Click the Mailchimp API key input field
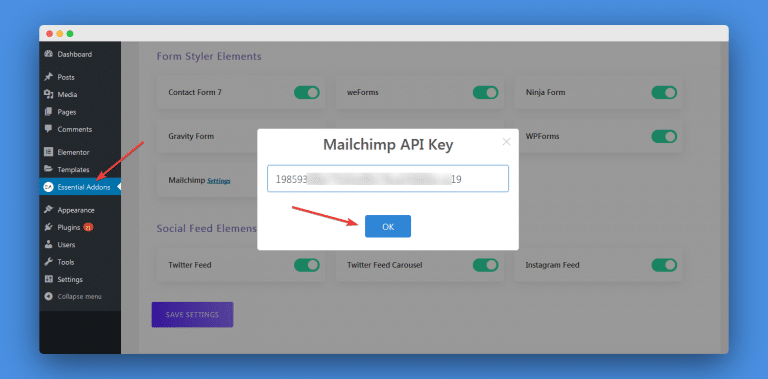The height and width of the screenshot is (379, 768). click(x=388, y=179)
